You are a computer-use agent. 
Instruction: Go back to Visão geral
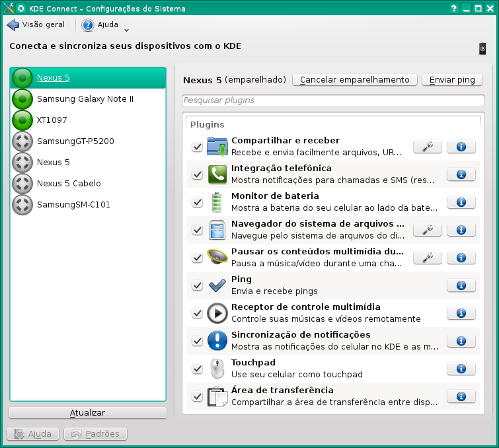tap(36, 25)
